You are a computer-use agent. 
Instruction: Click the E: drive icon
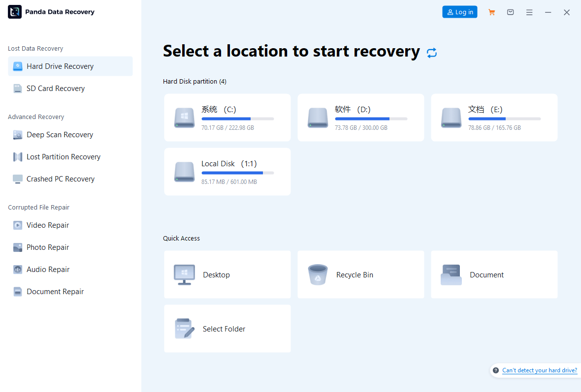point(452,118)
